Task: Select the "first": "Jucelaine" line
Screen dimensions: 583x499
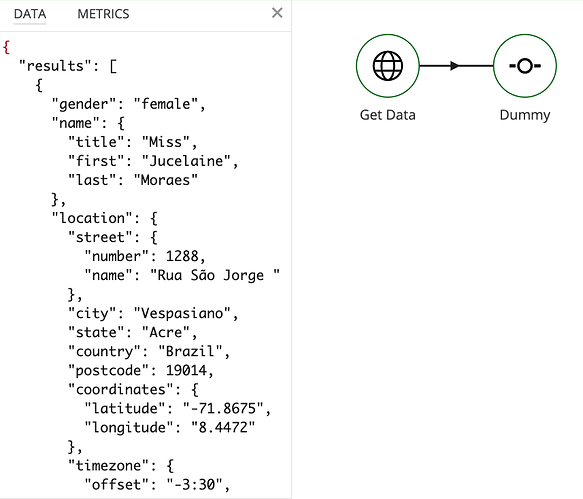Action: point(153,161)
